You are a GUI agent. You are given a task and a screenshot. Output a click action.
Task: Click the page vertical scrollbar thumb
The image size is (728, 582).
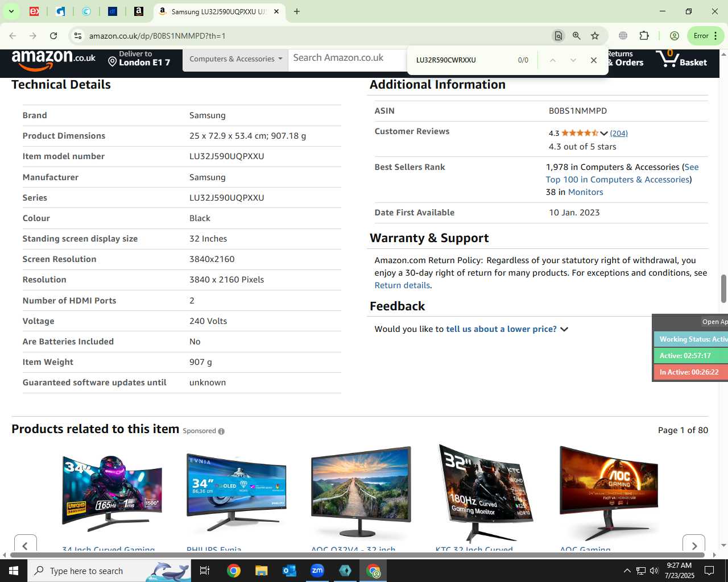click(723, 289)
